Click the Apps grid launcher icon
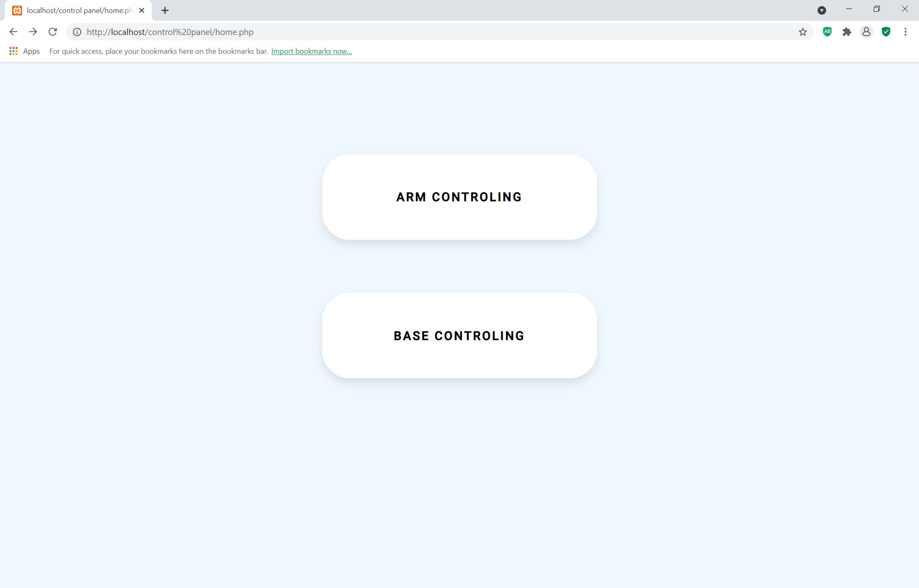This screenshot has width=919, height=588. pos(13,51)
